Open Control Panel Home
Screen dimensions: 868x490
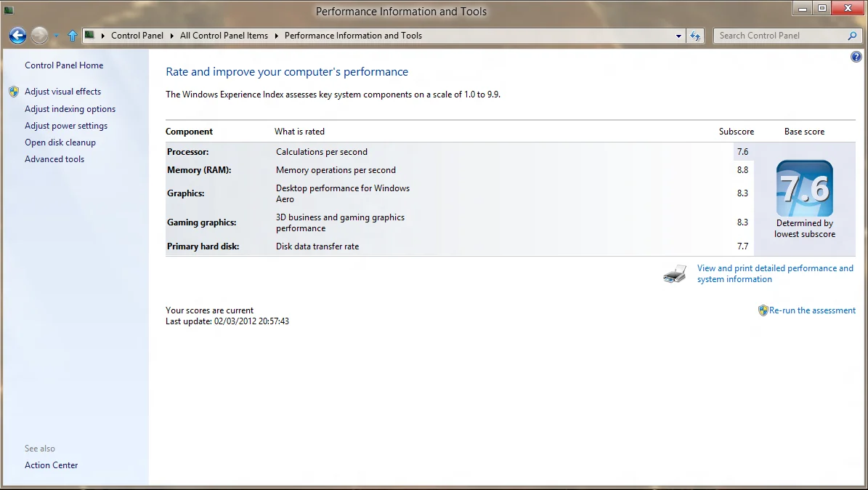tap(64, 65)
